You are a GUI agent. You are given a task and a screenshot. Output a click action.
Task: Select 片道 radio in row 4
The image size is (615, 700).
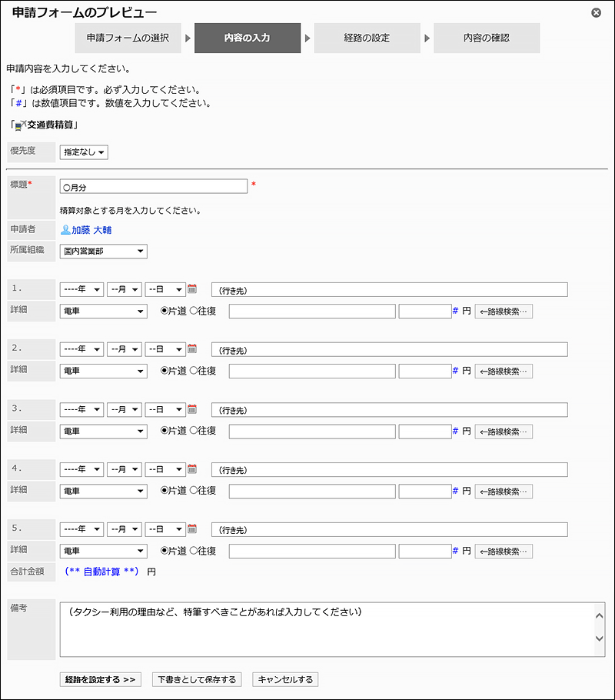click(164, 490)
